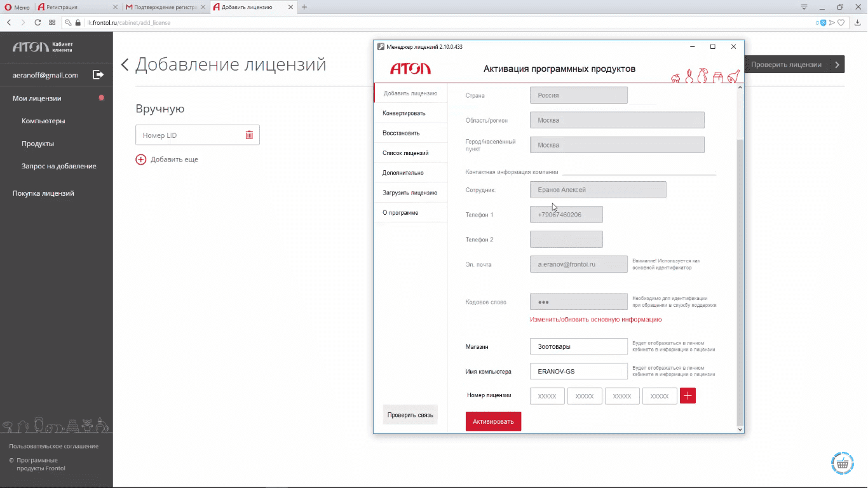Reload the page with the refresh icon
The height and width of the screenshot is (488, 868).
click(37, 22)
